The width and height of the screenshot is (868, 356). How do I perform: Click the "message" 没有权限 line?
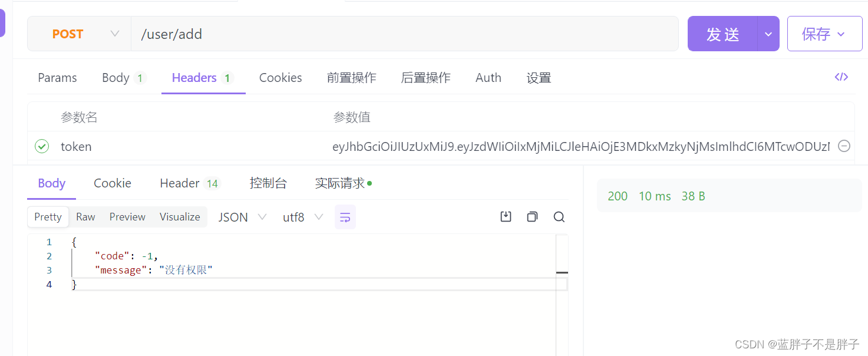tap(153, 270)
